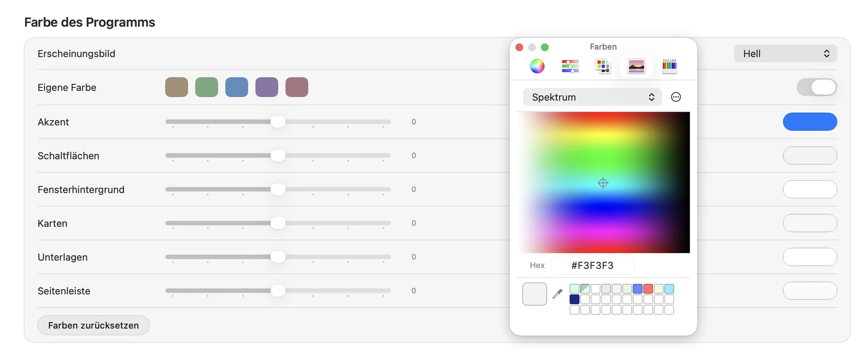This screenshot has height=359, width=868.
Task: Open the Fensterhintergrund color well
Action: pyautogui.click(x=810, y=189)
